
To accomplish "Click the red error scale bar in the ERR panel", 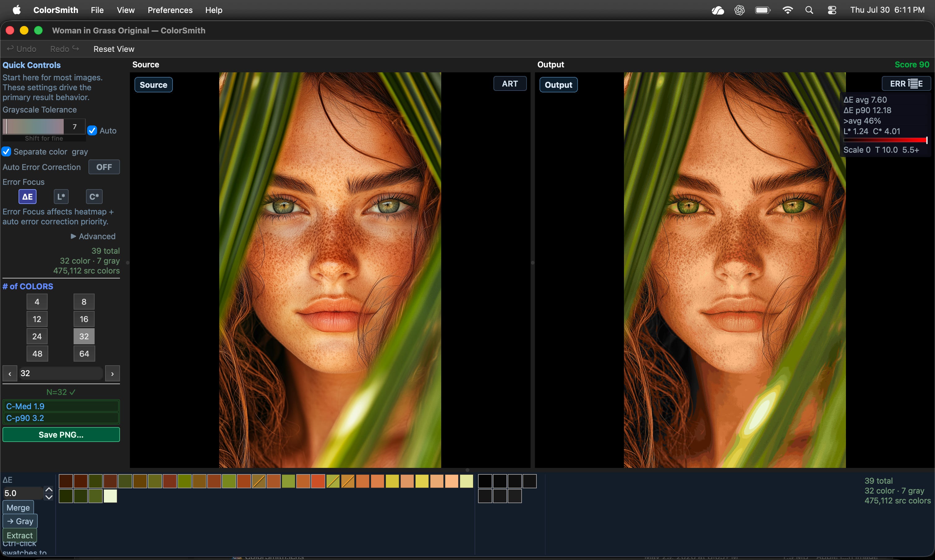I will (x=886, y=140).
